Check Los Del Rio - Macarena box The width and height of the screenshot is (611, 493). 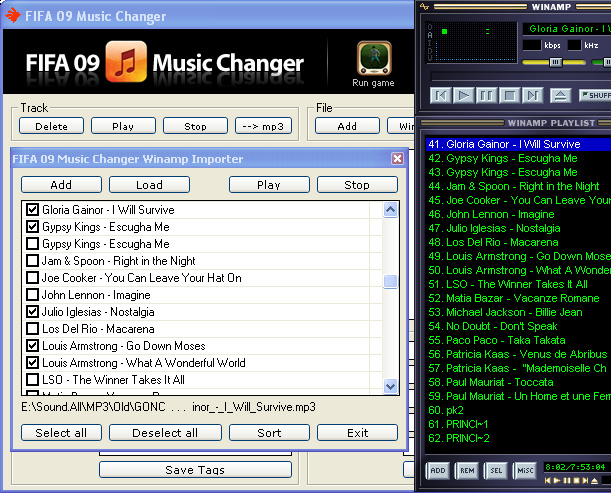point(32,329)
